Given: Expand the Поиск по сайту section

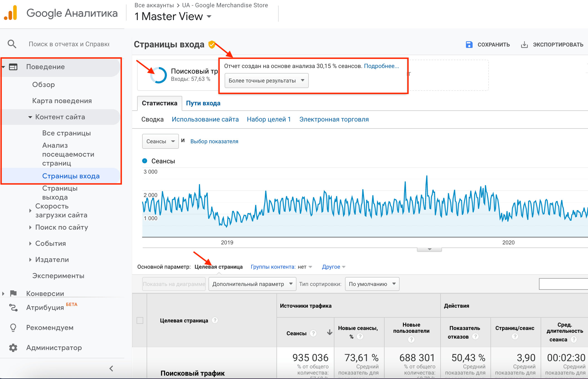Looking at the screenshot, I should [30, 227].
